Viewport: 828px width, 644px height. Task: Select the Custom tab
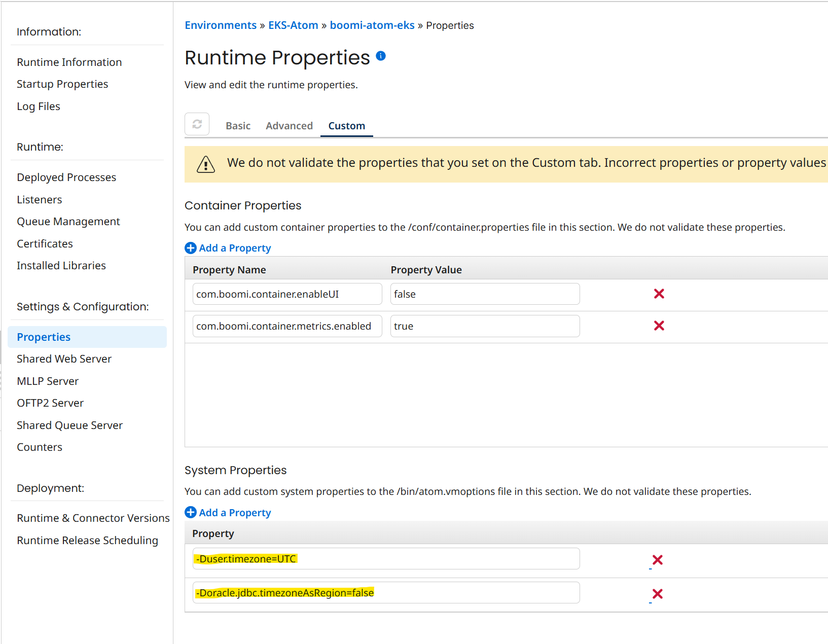pyautogui.click(x=346, y=126)
